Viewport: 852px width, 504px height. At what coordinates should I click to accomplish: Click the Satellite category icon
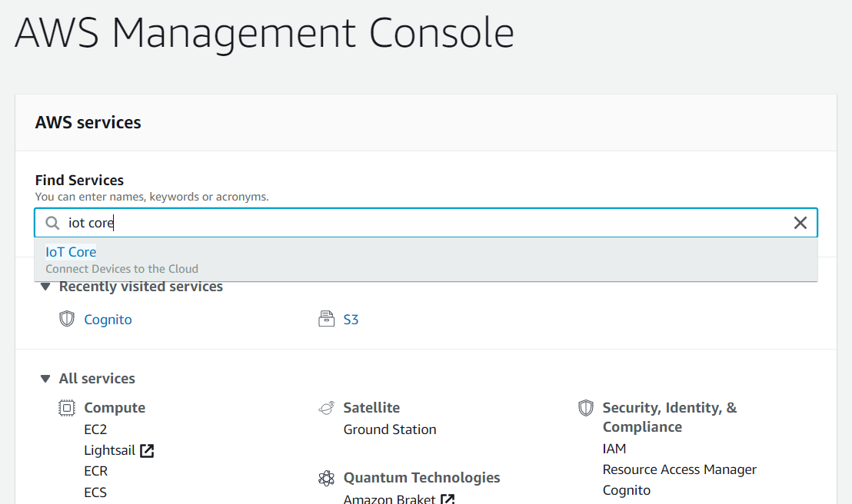[x=326, y=408]
